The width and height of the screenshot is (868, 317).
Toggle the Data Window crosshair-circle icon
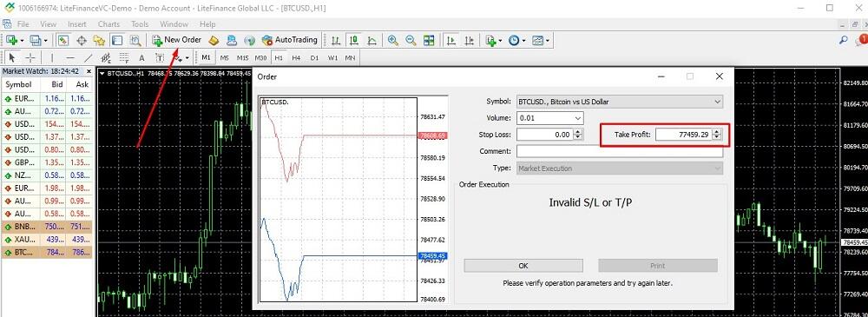[82, 40]
